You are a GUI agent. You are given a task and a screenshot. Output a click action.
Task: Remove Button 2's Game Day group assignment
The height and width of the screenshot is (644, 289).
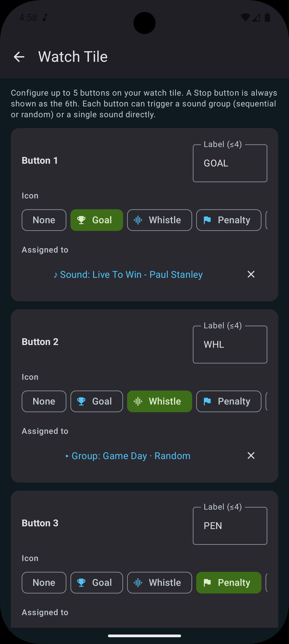251,455
